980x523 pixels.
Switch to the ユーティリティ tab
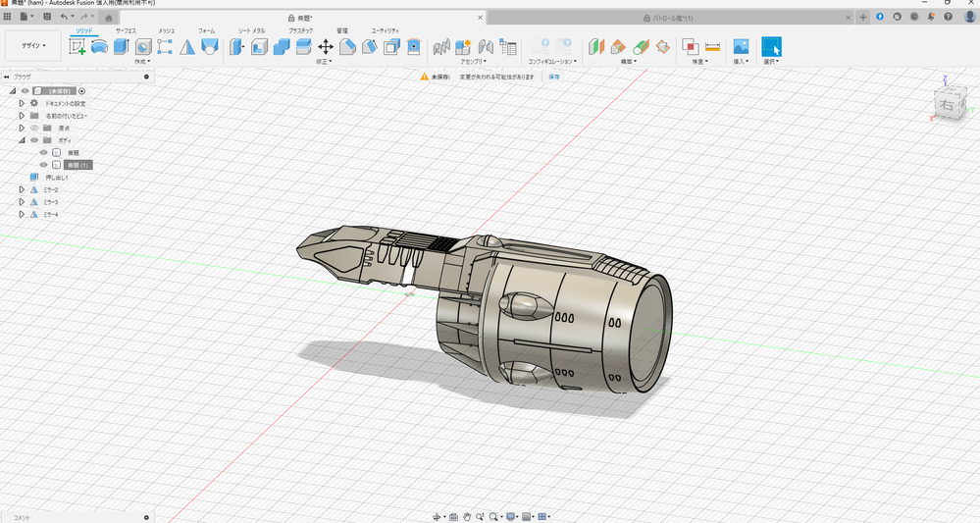(x=385, y=30)
